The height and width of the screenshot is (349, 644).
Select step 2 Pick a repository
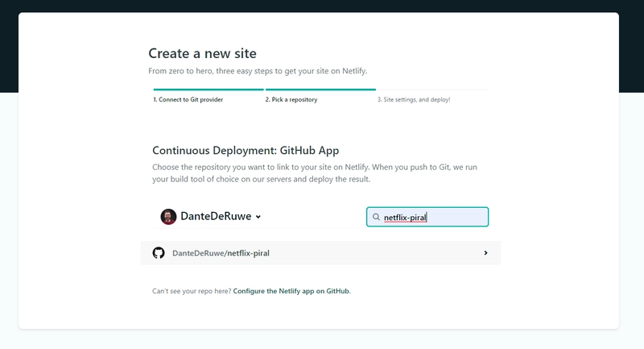pos(291,99)
